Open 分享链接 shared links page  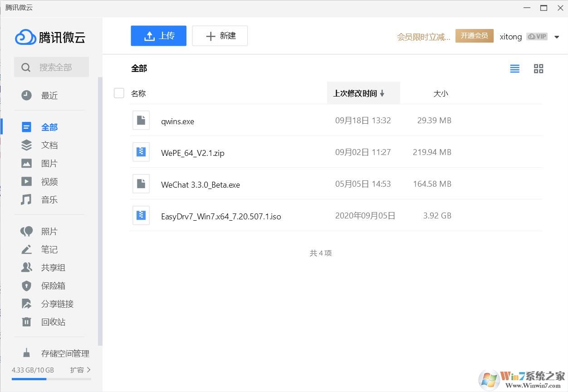pyautogui.click(x=57, y=304)
